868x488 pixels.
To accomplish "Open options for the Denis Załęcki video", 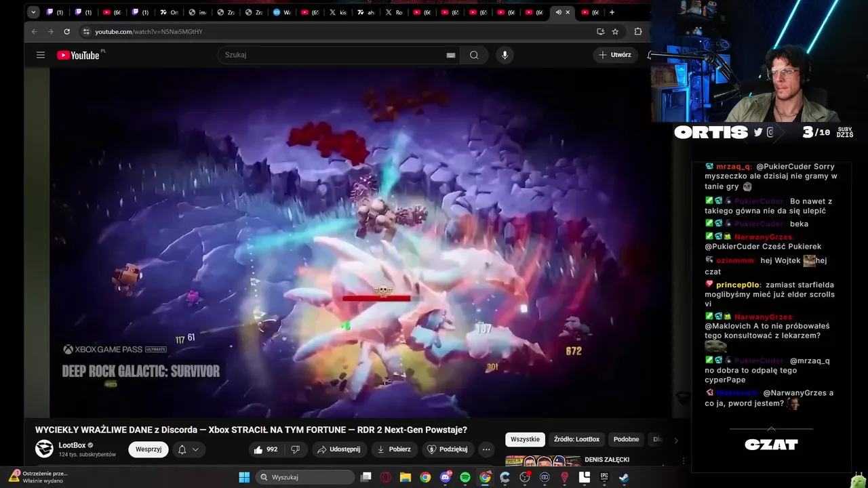I will coord(683,461).
